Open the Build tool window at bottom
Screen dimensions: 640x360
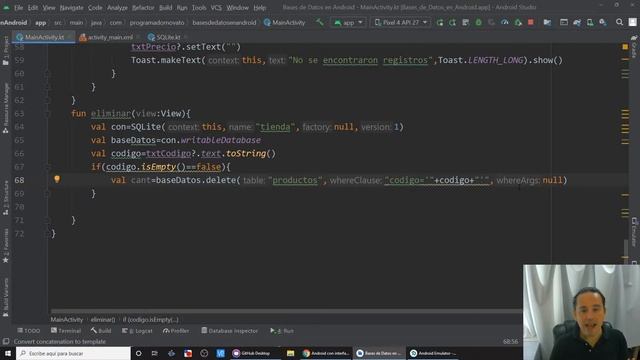[101, 331]
